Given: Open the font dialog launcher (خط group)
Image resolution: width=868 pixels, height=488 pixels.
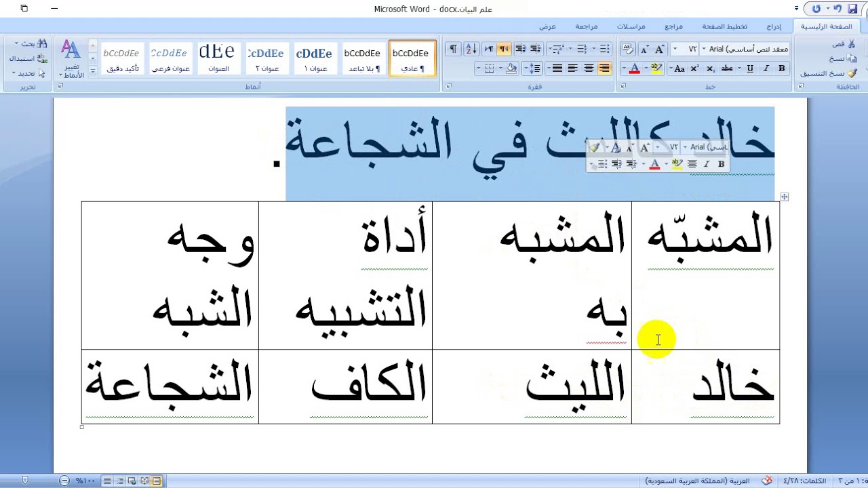Looking at the screenshot, I should click(623, 87).
